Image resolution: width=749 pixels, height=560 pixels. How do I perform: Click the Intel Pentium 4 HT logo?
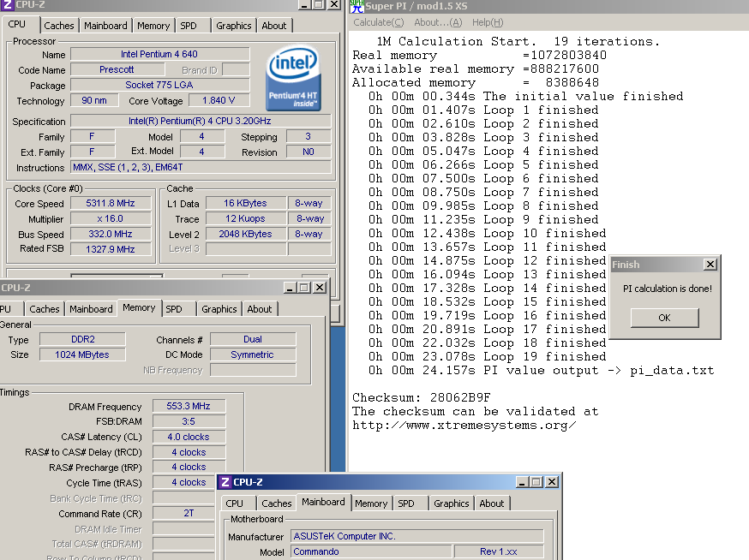[293, 78]
